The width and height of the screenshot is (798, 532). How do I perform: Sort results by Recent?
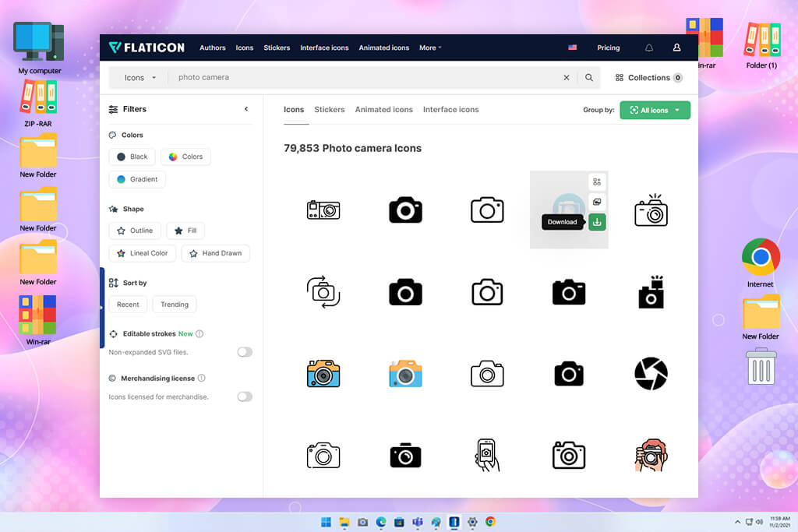point(128,304)
